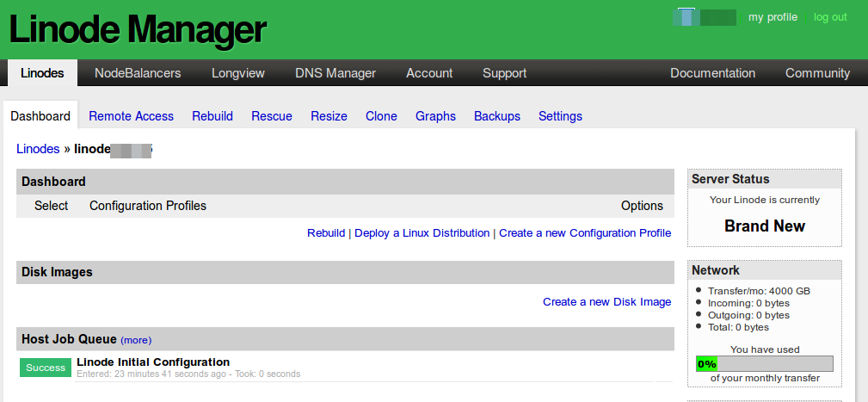
Task: Open the Resize sub-tab
Action: click(x=329, y=116)
